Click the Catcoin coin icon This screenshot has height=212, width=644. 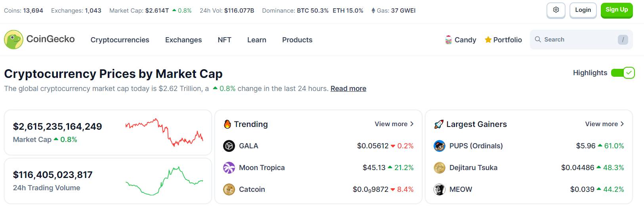pyautogui.click(x=229, y=189)
